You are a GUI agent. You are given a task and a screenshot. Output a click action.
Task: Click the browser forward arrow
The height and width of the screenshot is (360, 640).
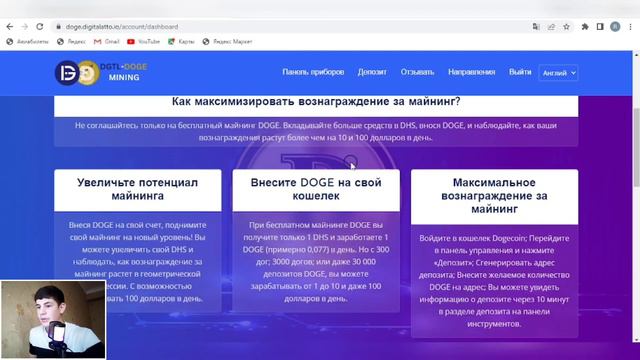pyautogui.click(x=24, y=27)
